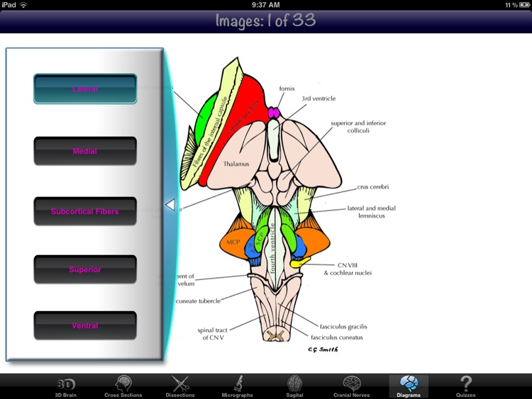Select the Superior diagram button
Viewport: 532px width, 399px height.
pos(85,269)
